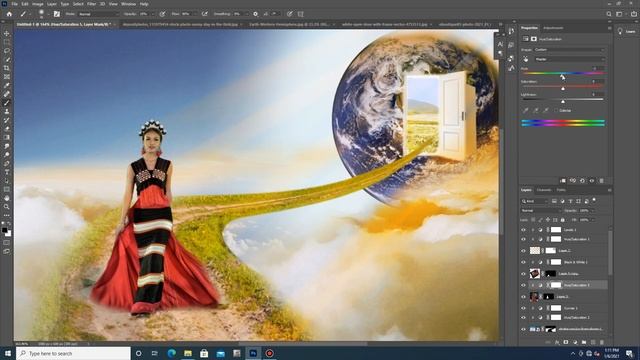Viewport: 640px width, 360px height.
Task: Select the Crop tool
Action: [x=7, y=68]
